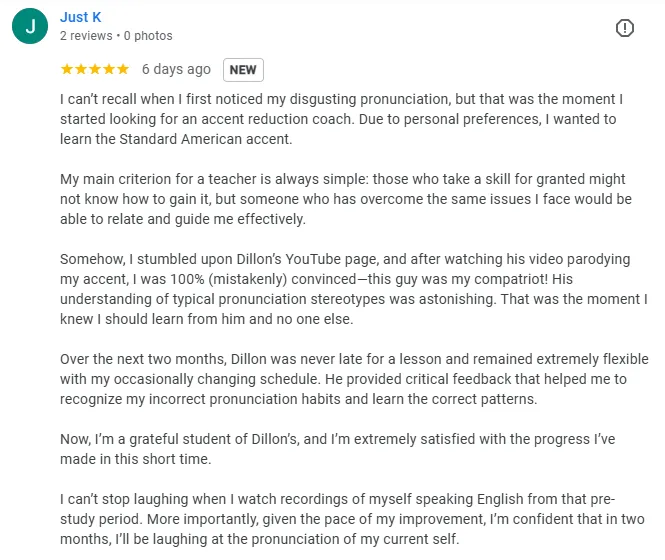Screen dimensions: 665x560
Task: Click the first yellow rating star
Action: [67, 69]
